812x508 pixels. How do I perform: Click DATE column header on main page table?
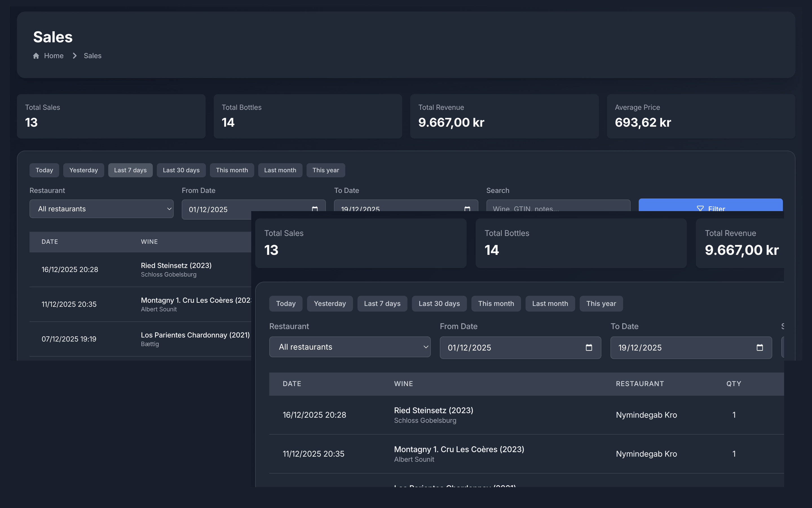point(50,242)
